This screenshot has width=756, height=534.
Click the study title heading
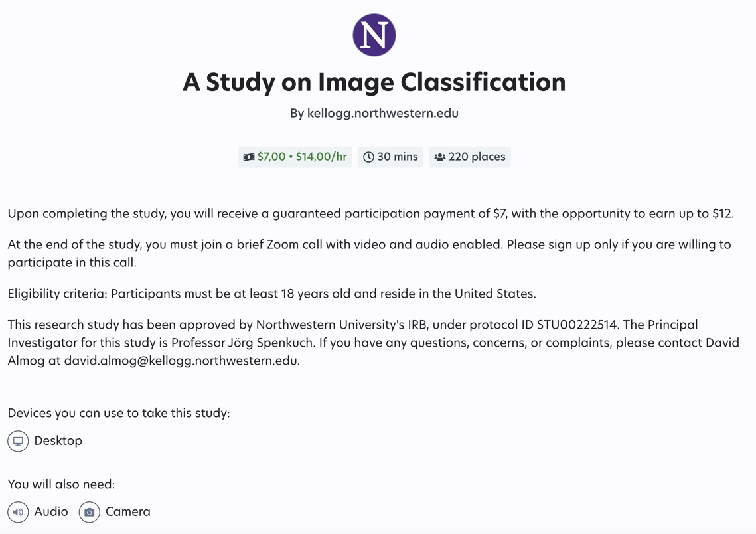(x=374, y=82)
